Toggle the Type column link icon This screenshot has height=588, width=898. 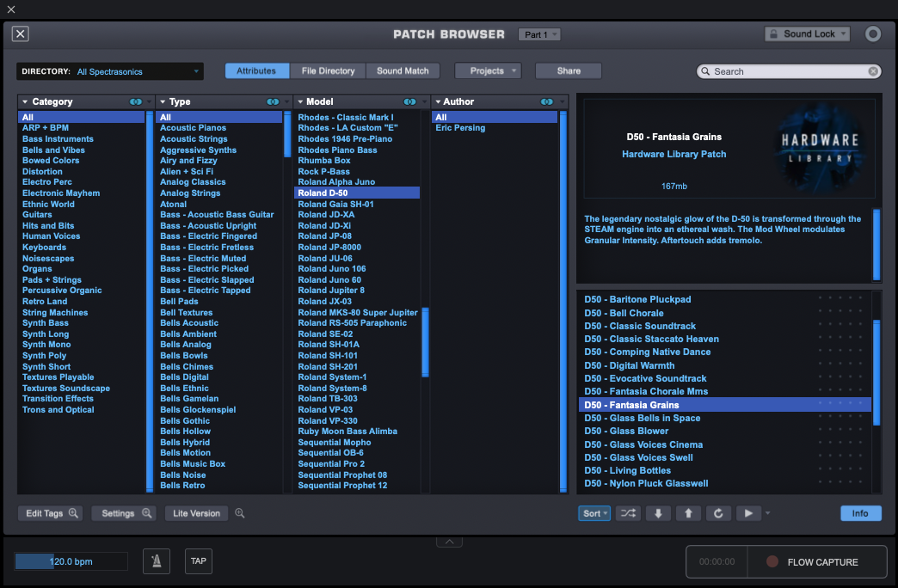click(x=274, y=101)
